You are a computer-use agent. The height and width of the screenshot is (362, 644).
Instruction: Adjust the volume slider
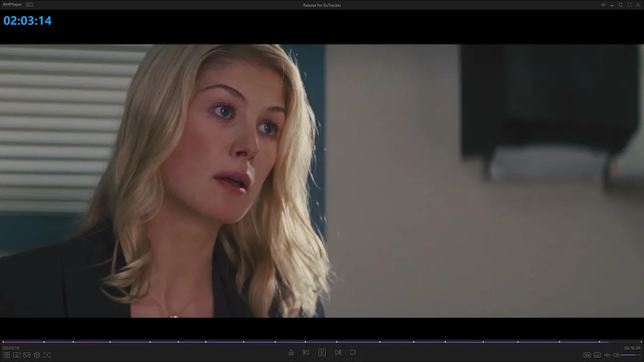pos(631,355)
